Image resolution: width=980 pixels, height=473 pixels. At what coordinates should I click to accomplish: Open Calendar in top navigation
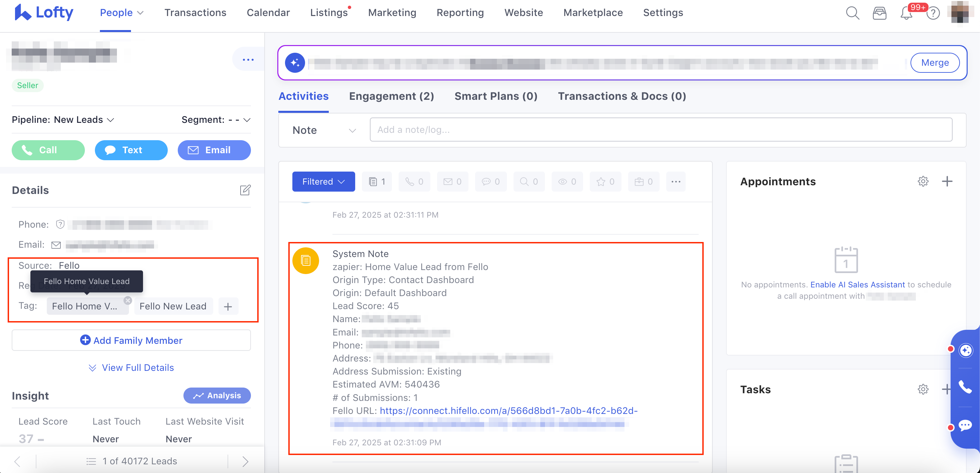click(x=268, y=13)
